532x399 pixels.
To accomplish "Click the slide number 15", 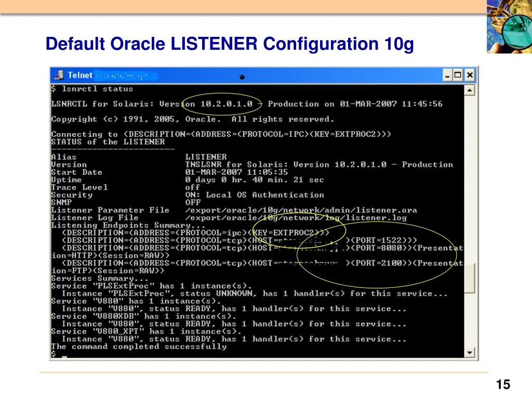I will tap(503, 384).
